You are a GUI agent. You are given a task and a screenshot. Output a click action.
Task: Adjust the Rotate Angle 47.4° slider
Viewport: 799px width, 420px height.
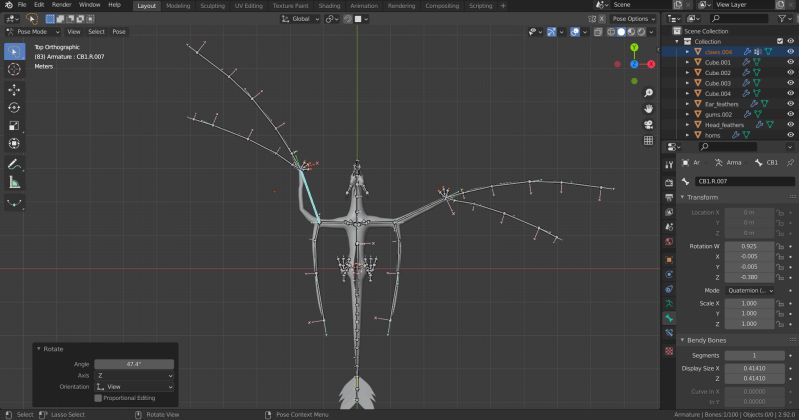tap(134, 364)
